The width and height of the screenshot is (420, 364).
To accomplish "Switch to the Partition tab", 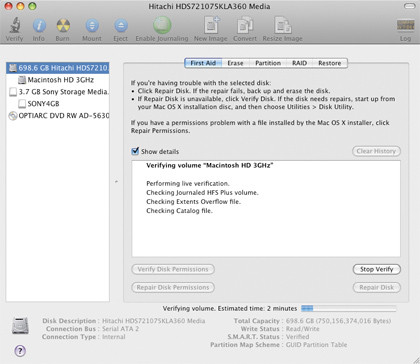I will click(268, 63).
